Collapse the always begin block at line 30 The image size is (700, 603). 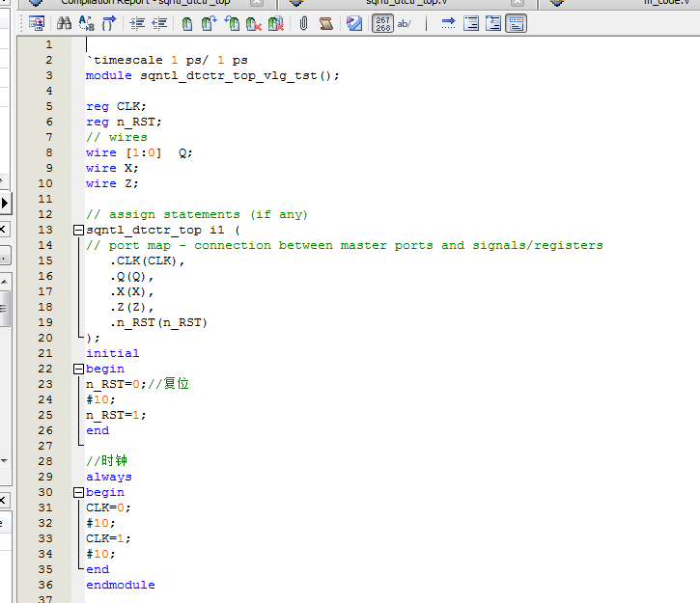pos(78,493)
